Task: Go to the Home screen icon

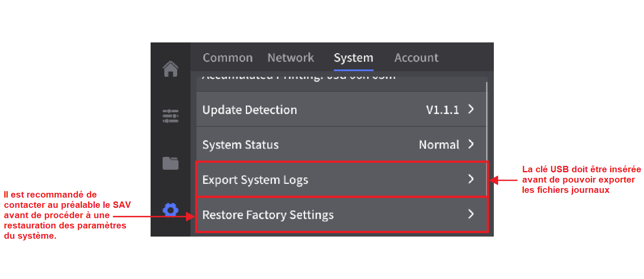Action: tap(171, 69)
